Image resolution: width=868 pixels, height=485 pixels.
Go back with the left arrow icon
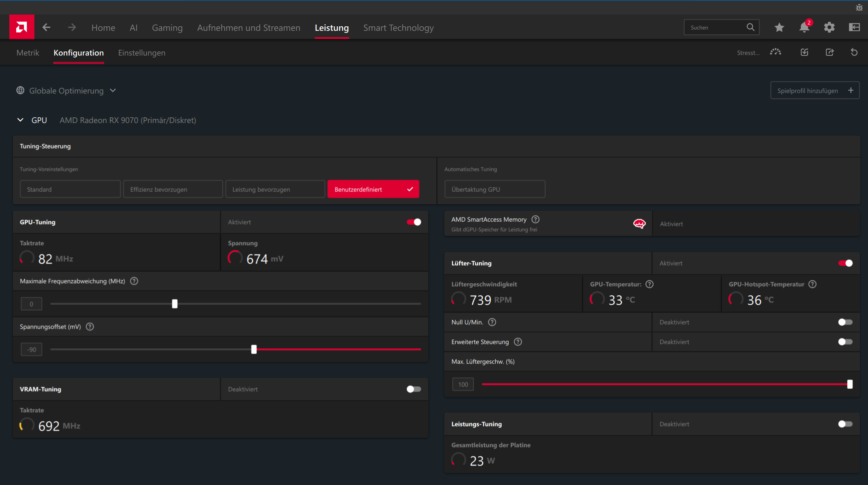point(47,28)
